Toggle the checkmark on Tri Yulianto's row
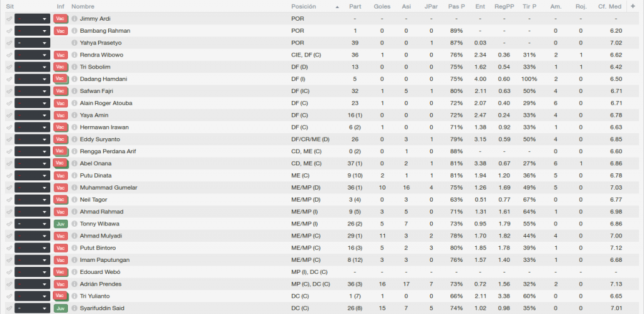The width and height of the screenshot is (644, 314). coord(9,296)
